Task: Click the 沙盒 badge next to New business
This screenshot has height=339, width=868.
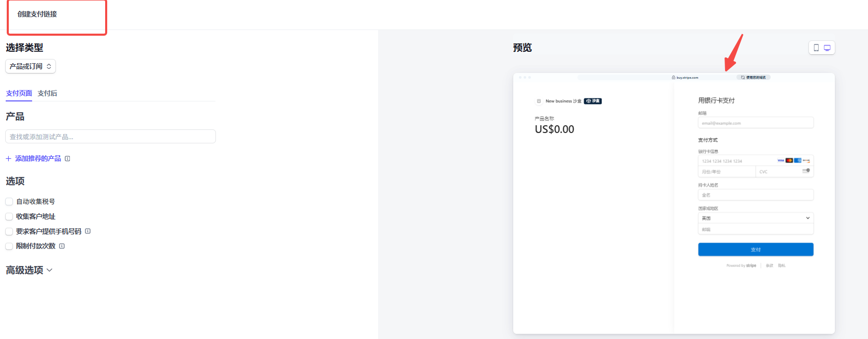Action: [x=592, y=101]
